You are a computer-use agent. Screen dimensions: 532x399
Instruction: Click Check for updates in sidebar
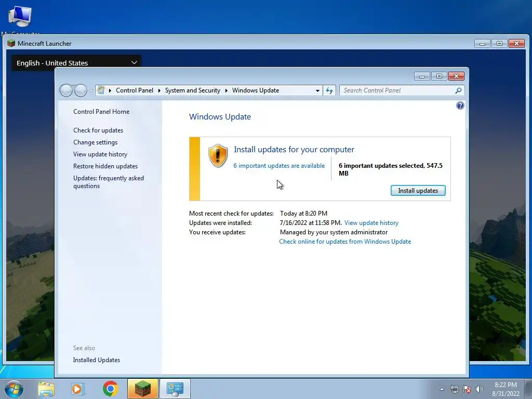coord(98,130)
